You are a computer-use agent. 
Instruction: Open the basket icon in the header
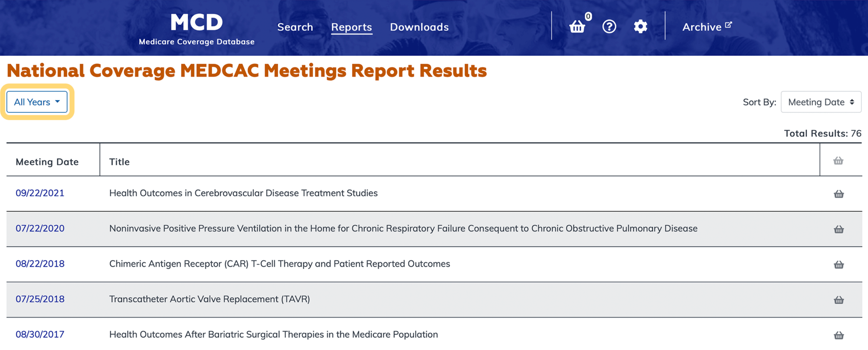point(577,26)
